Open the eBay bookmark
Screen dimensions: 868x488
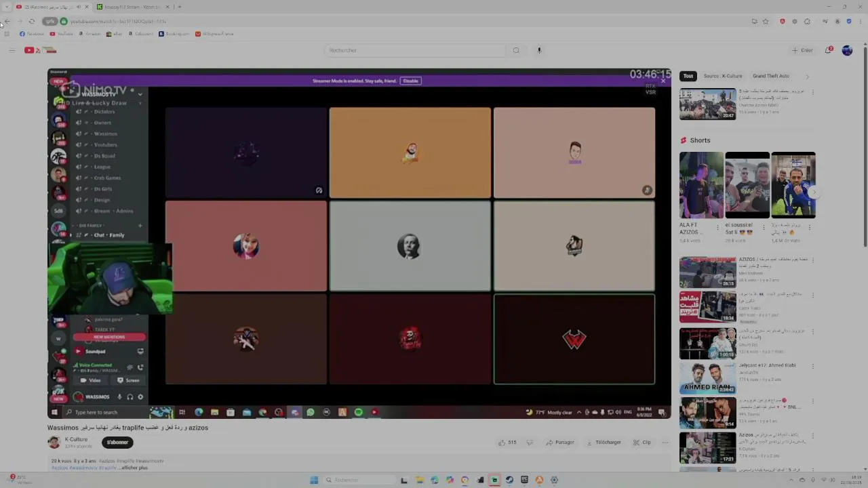(115, 34)
